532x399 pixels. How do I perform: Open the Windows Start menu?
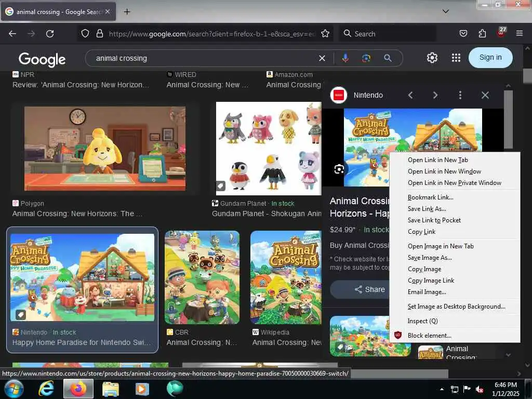[x=13, y=389]
